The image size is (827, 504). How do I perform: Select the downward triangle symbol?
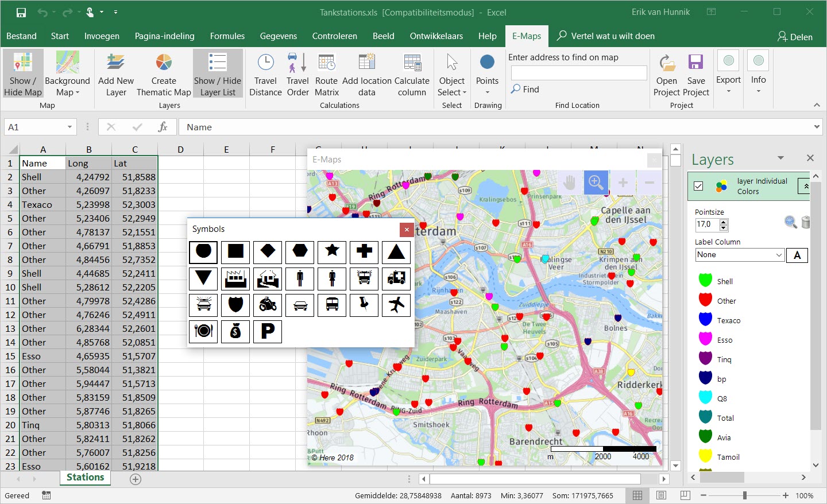(x=203, y=278)
